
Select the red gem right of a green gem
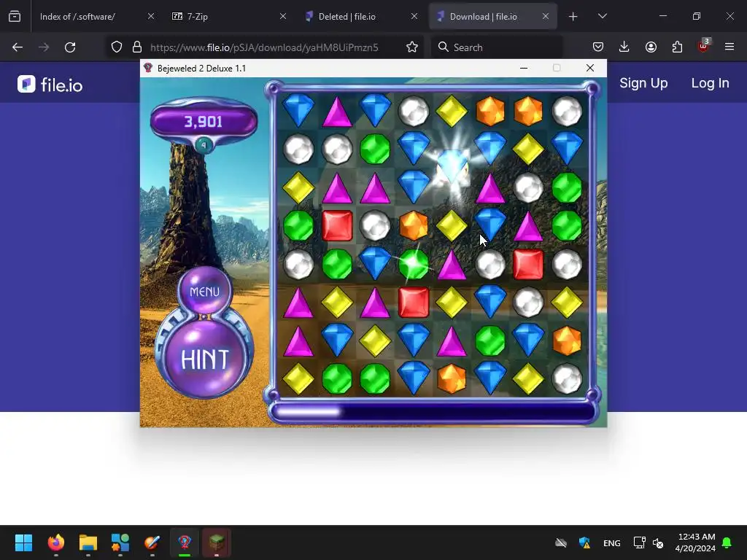click(x=337, y=226)
